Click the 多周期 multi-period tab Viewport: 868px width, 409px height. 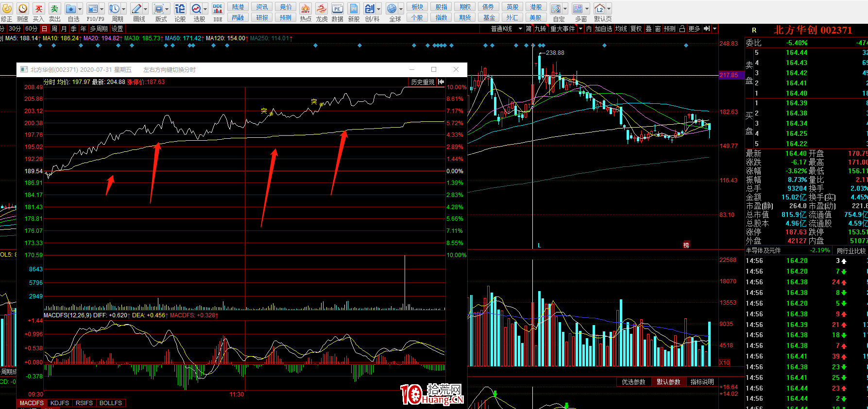[x=99, y=29]
